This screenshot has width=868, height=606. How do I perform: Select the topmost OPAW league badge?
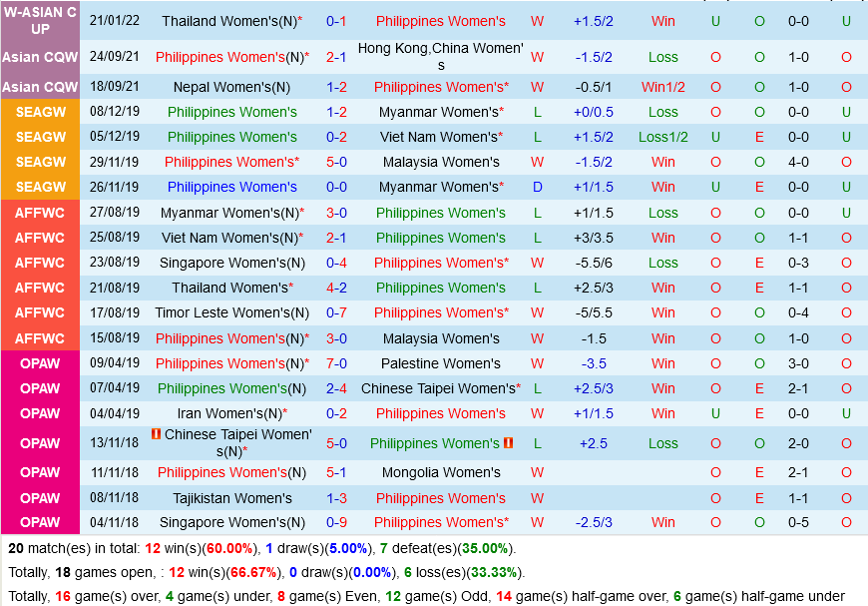40,363
